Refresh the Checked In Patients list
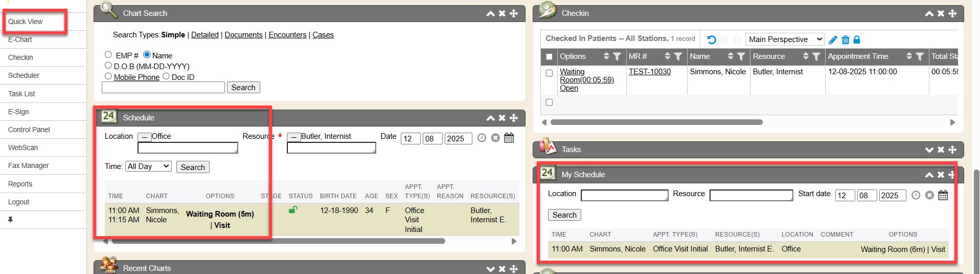The height and width of the screenshot is (274, 980). [x=711, y=39]
